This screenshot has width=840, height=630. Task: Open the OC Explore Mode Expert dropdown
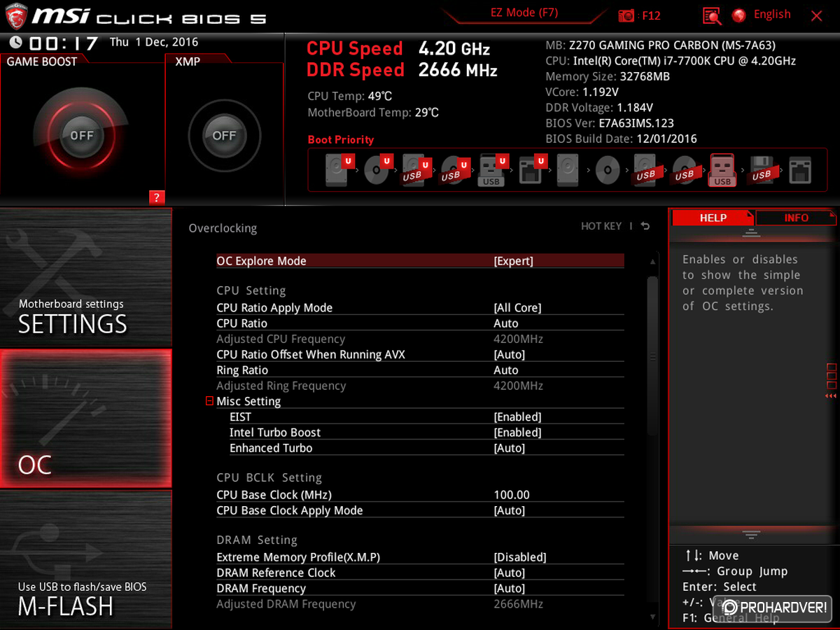(514, 261)
